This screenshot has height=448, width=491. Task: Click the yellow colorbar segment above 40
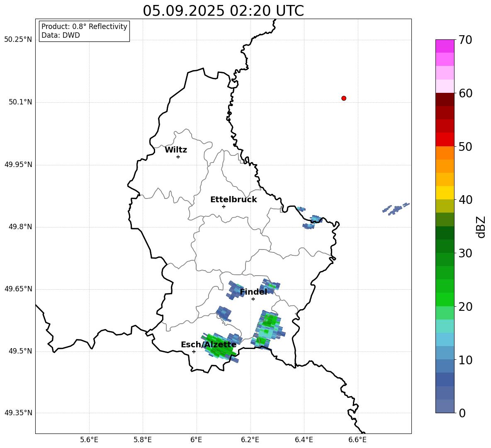[445, 193]
